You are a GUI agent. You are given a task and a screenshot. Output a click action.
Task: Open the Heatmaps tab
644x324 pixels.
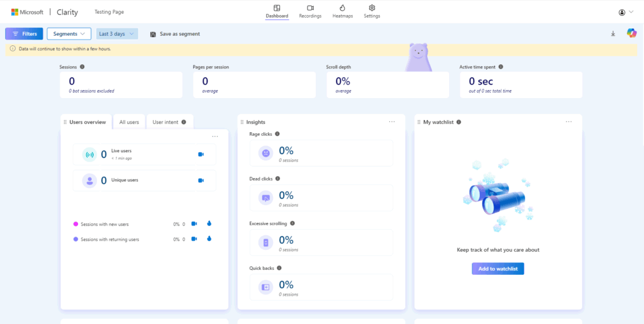343,11
